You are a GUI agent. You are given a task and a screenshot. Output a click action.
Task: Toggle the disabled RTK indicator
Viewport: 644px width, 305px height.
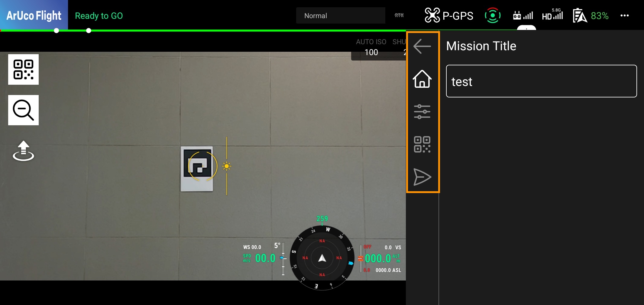400,15
